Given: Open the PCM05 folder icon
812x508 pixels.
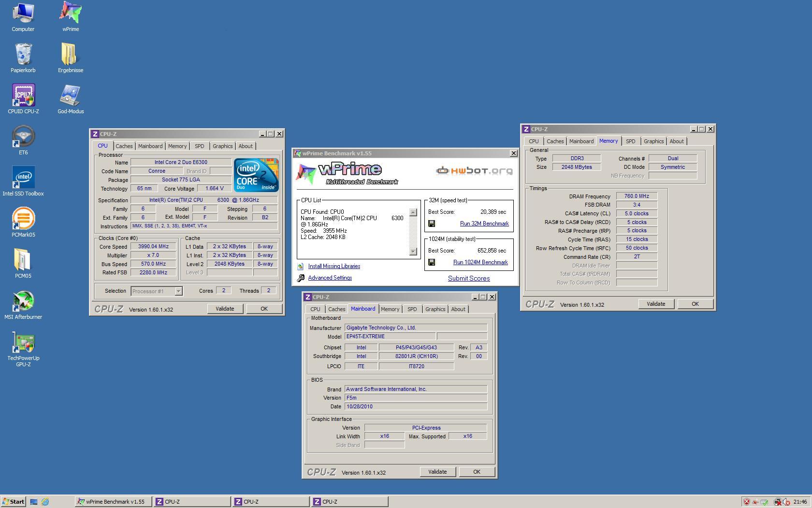Looking at the screenshot, I should 23,264.
